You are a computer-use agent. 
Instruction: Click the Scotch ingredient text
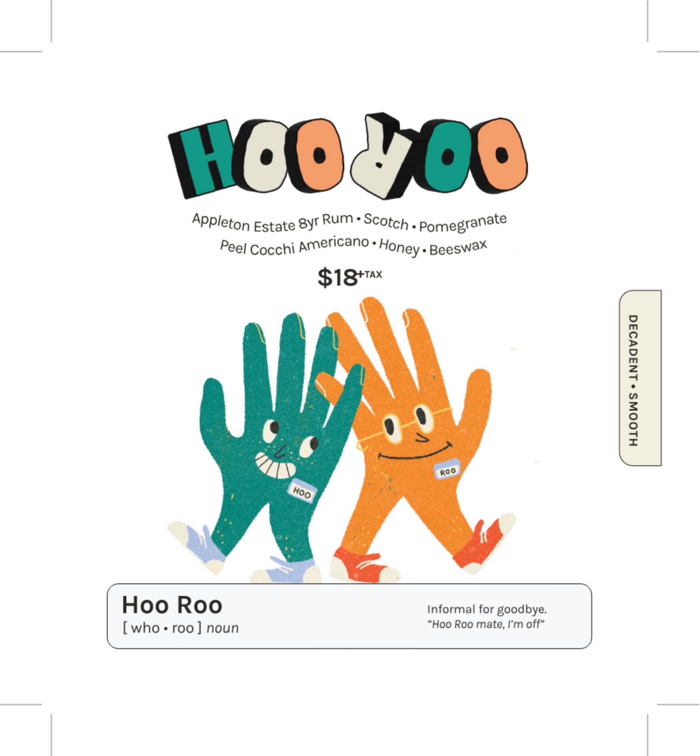tap(386, 222)
